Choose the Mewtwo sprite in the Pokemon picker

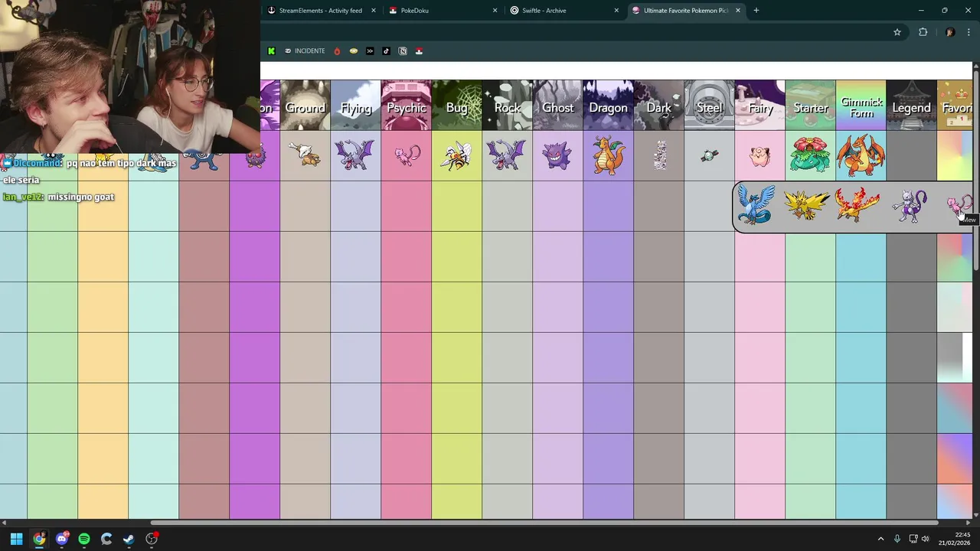pos(910,205)
